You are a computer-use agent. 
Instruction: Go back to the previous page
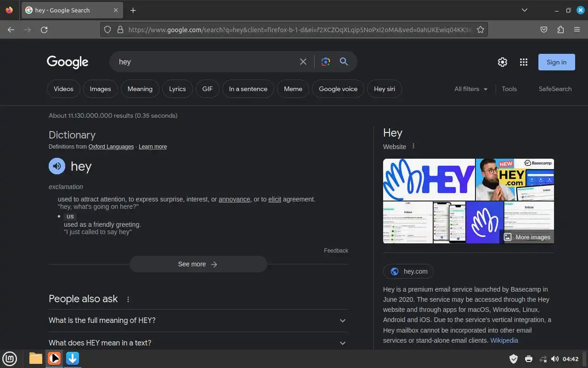pos(11,29)
